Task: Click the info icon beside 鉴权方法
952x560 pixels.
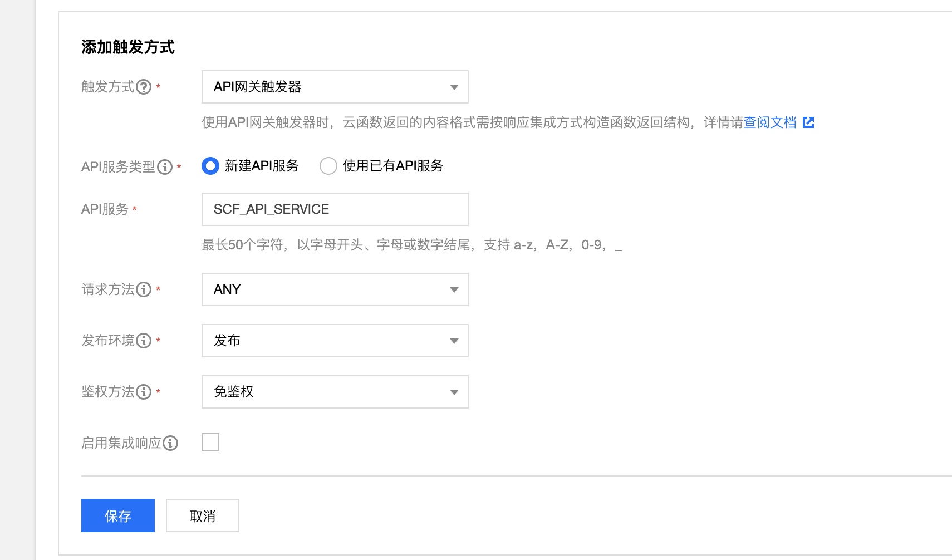Action: [144, 392]
